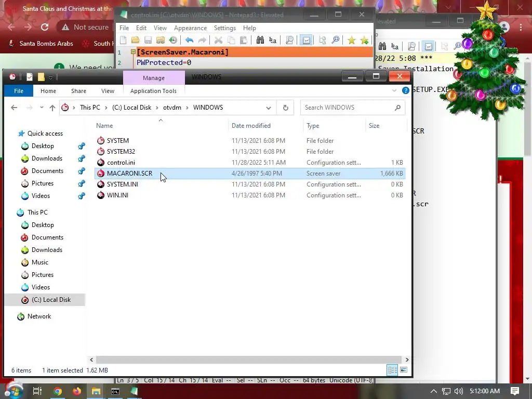Click Zoom magnifier icon in Notepad3 toolbar

335,40
